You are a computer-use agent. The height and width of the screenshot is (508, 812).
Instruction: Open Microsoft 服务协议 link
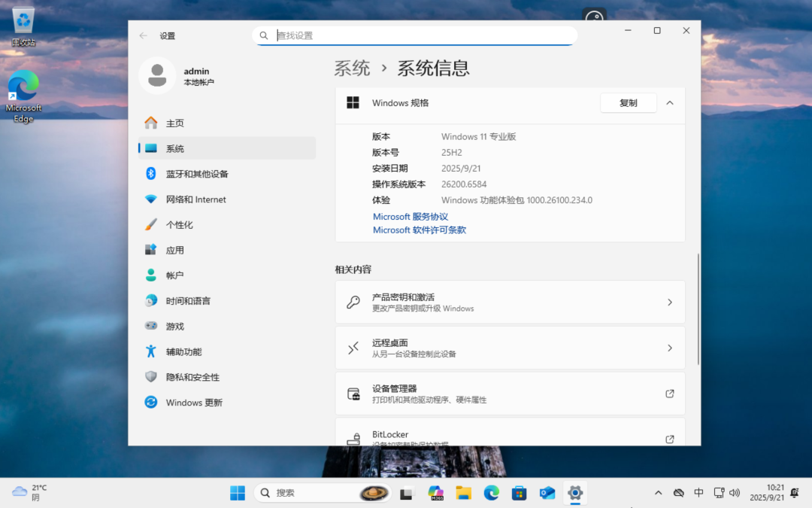(411, 217)
